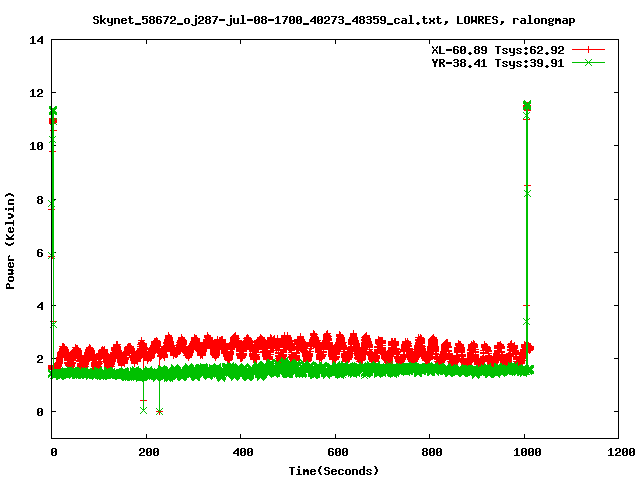
Task: Click the x-axis tick label 400
Action: [243, 452]
